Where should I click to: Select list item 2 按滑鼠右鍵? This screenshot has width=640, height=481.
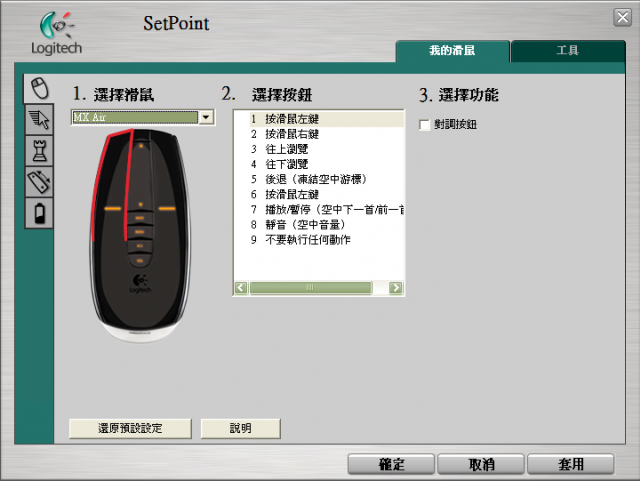tap(327, 134)
